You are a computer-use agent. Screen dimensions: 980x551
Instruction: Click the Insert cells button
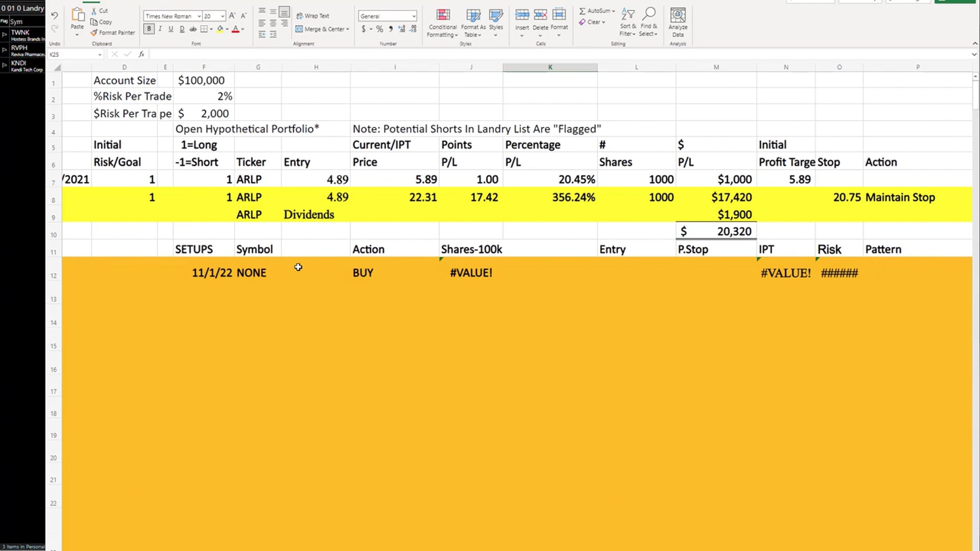pos(522,22)
